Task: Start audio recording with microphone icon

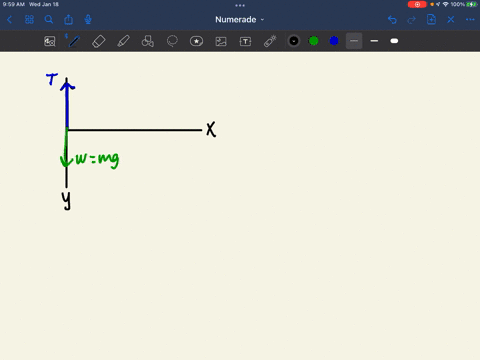Action: click(x=88, y=20)
